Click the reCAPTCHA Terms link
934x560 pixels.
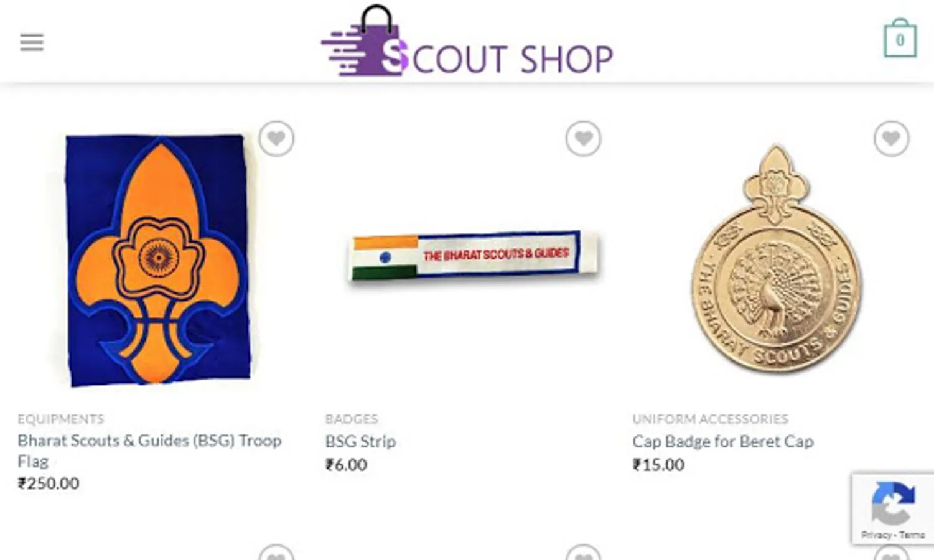[912, 534]
